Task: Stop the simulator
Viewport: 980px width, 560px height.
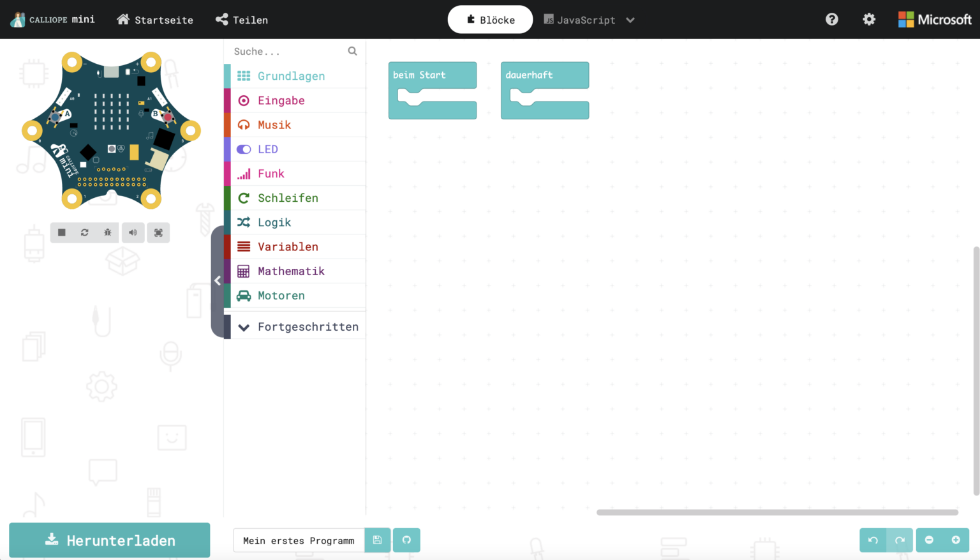Action: [62, 232]
